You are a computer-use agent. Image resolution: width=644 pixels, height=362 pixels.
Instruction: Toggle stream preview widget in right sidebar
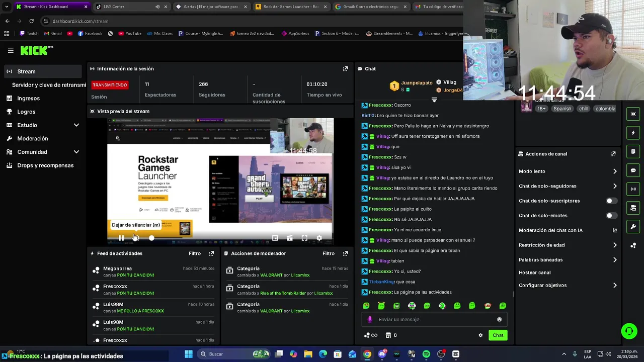(633, 114)
